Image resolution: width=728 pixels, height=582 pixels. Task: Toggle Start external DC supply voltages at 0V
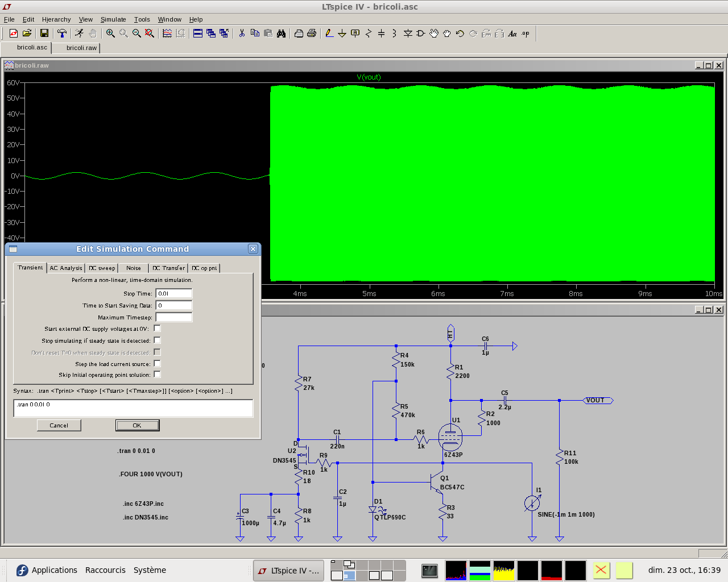(157, 329)
